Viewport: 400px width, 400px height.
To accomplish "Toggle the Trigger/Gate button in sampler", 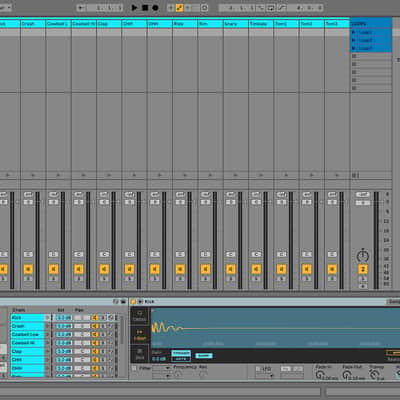I will click(x=181, y=356).
